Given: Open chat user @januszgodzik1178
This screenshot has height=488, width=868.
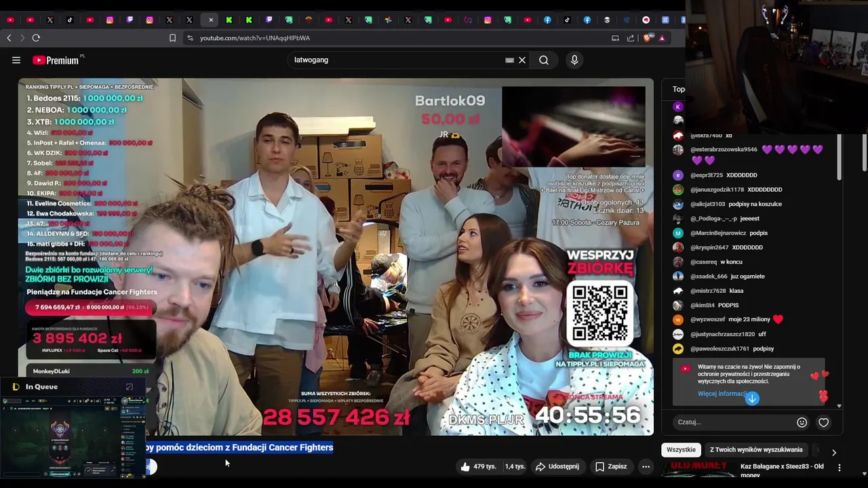Looking at the screenshot, I should (717, 190).
